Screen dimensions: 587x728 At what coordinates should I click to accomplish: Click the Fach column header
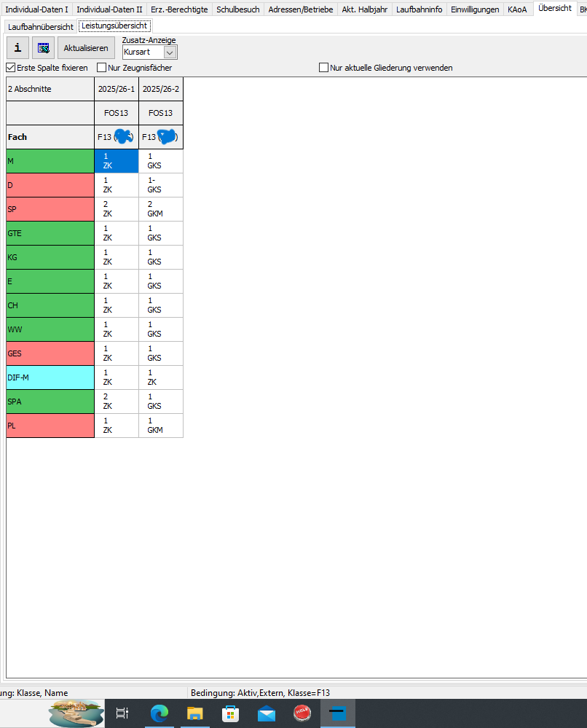pos(50,137)
